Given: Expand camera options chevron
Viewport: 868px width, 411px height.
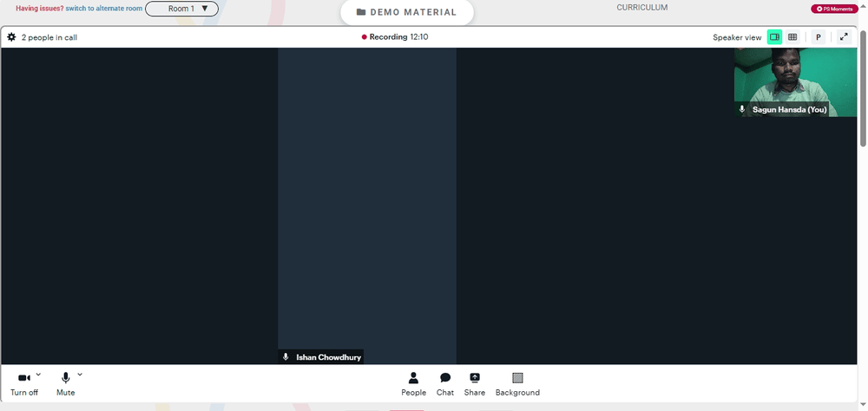Looking at the screenshot, I should 38,375.
